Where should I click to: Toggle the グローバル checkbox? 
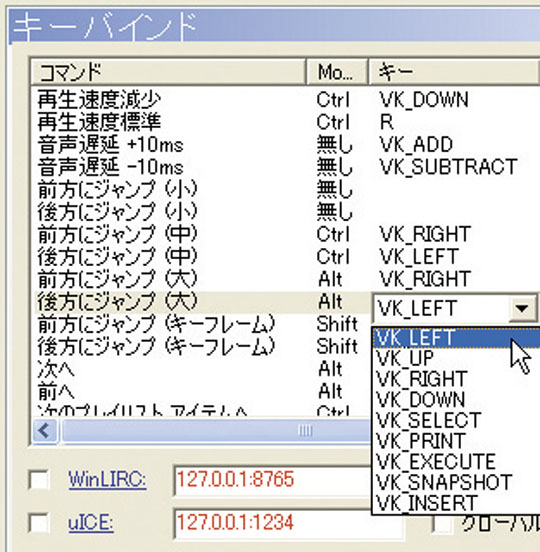[443, 525]
